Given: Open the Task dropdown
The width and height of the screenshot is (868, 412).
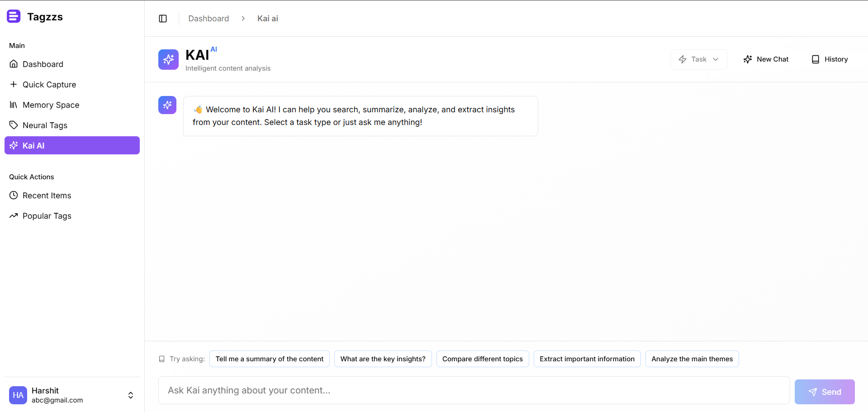Looking at the screenshot, I should [x=698, y=59].
